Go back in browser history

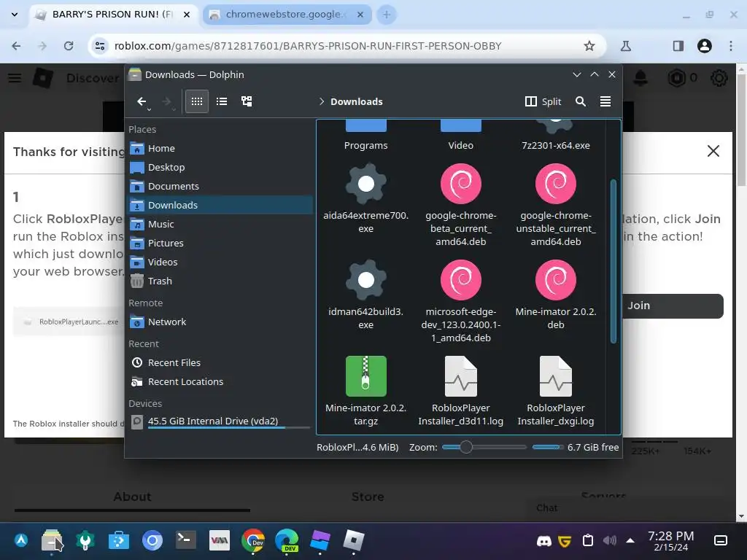pos(16,46)
